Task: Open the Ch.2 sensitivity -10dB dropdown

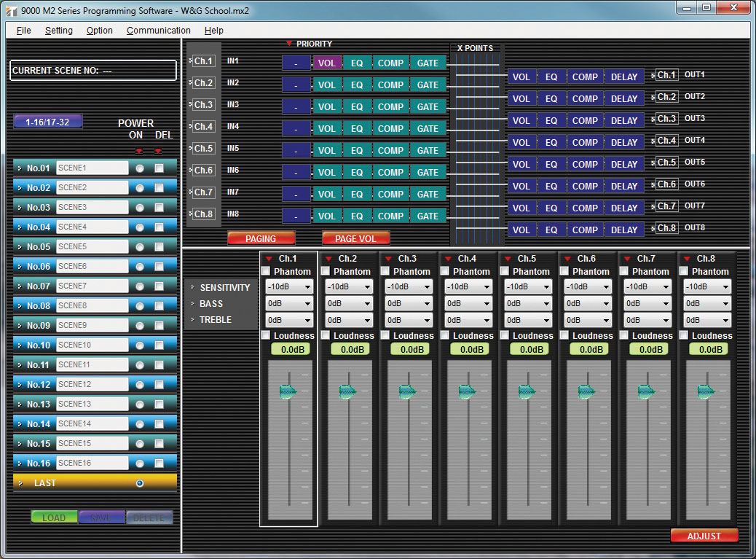Action: [349, 287]
